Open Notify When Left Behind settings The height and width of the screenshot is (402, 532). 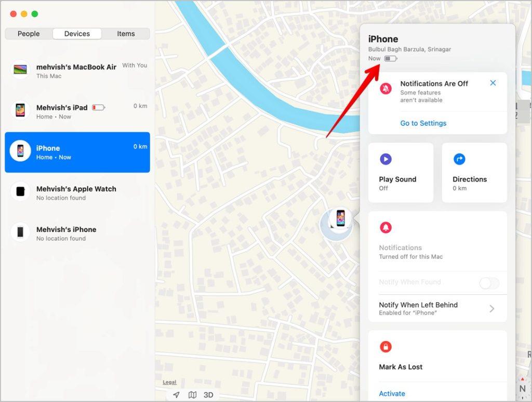pyautogui.click(x=437, y=308)
